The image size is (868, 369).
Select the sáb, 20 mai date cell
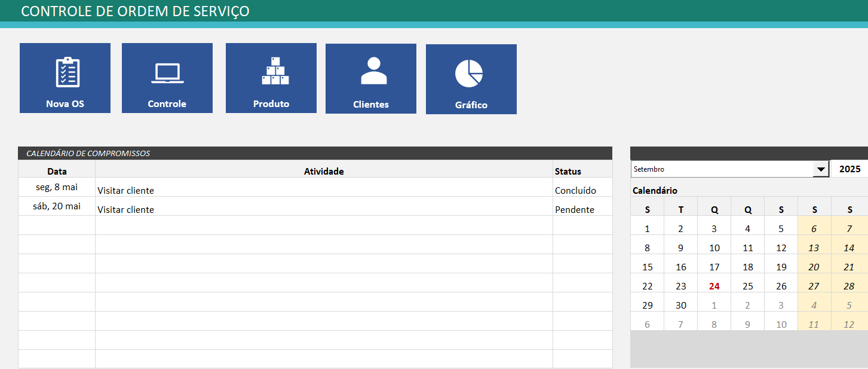pyautogui.click(x=57, y=206)
